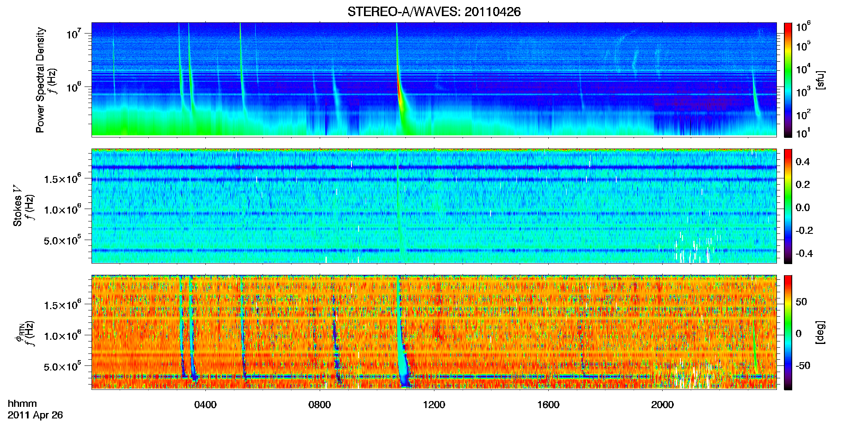Click inside the Power Spectral Density spectrogram

[x=434, y=79]
